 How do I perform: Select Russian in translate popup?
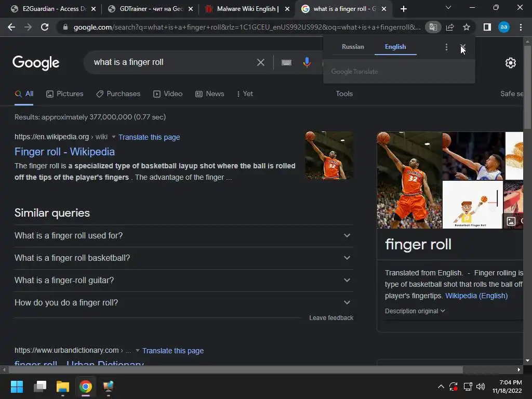[x=353, y=47]
